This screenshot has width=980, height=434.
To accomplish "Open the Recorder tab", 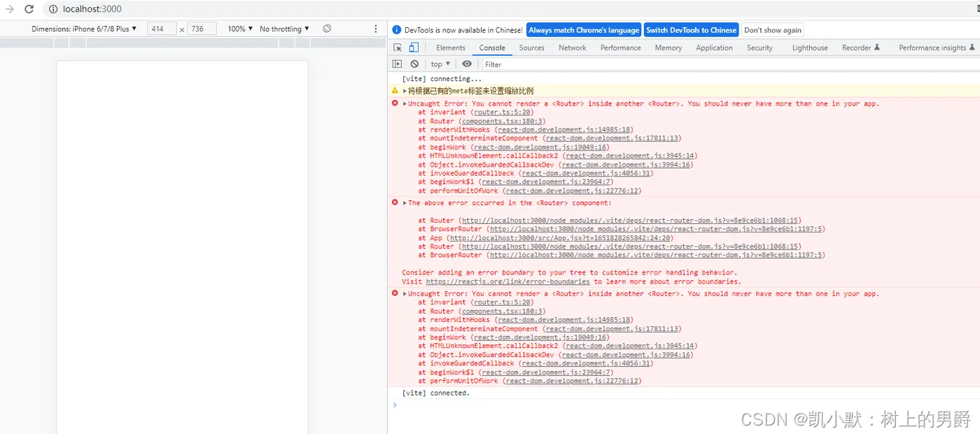I will pyautogui.click(x=861, y=48).
